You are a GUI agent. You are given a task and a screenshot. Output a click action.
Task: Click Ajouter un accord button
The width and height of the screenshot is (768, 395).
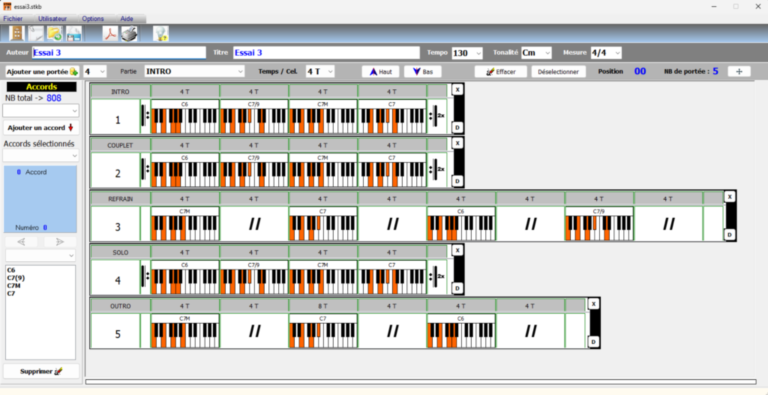coord(41,128)
